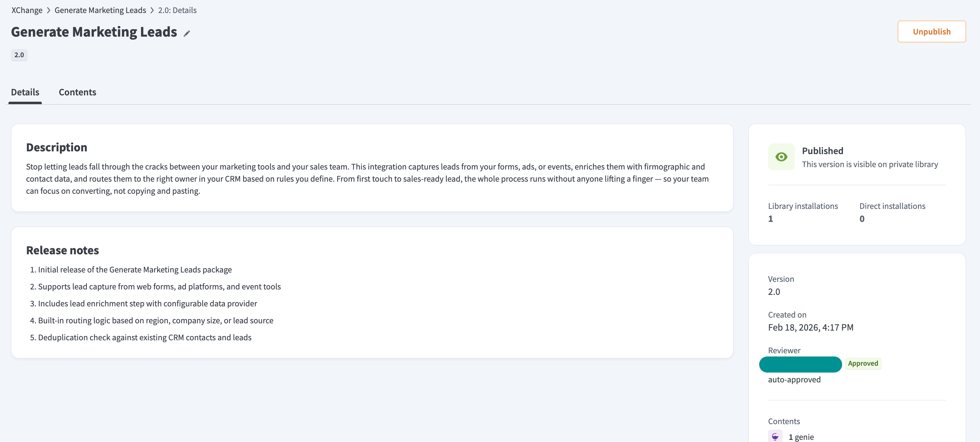
Task: Click the Library installations count of 1
Action: point(770,219)
